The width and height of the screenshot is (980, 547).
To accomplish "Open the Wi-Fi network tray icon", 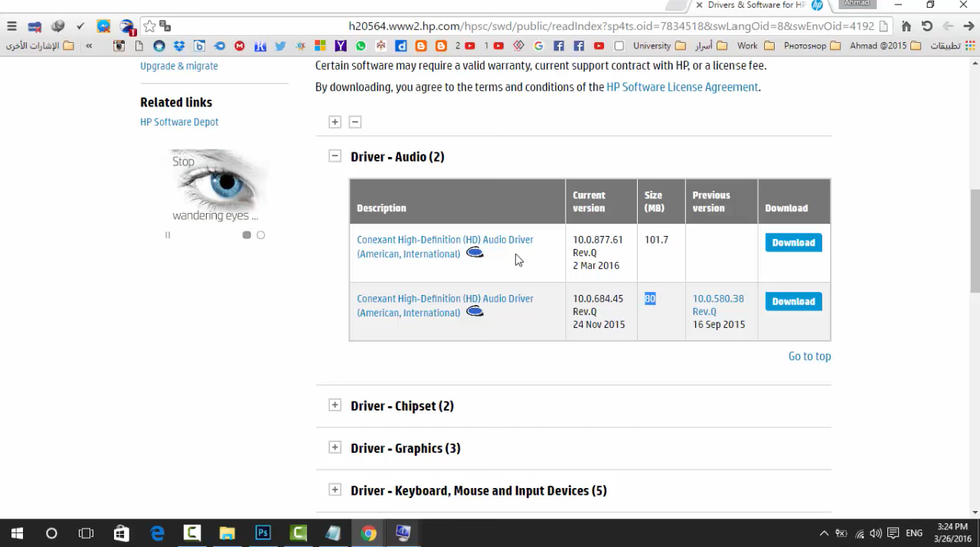I will click(859, 533).
